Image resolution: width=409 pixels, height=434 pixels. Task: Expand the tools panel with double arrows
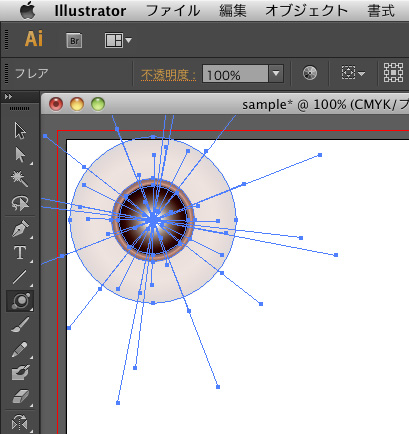(8, 97)
